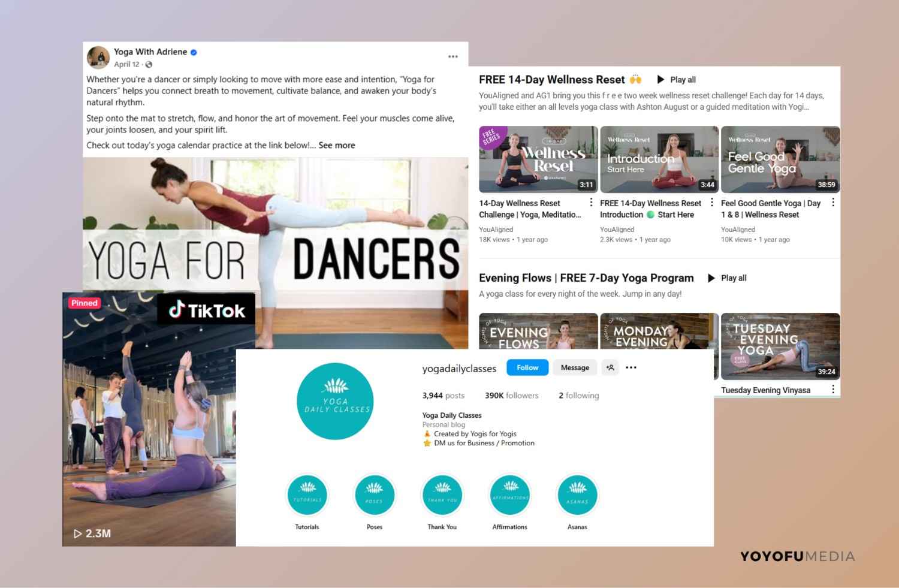Open the Thank You story highlight
Screen dimensions: 899x588
tap(442, 494)
